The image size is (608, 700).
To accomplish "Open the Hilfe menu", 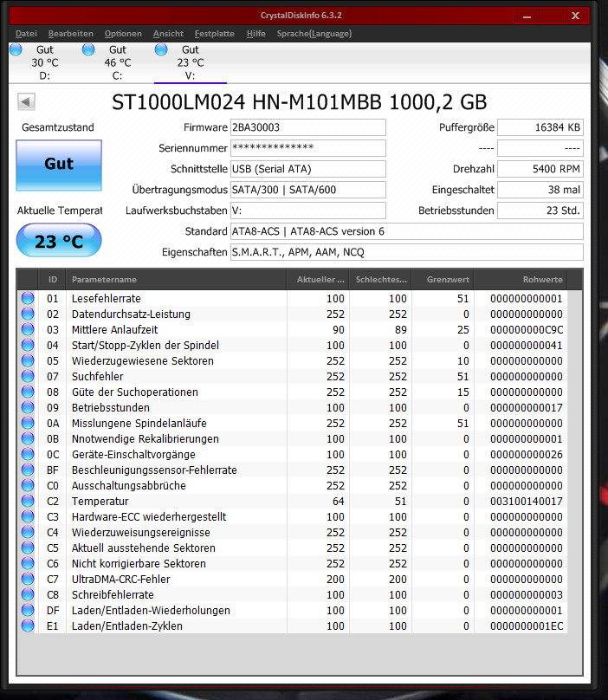I will [255, 34].
